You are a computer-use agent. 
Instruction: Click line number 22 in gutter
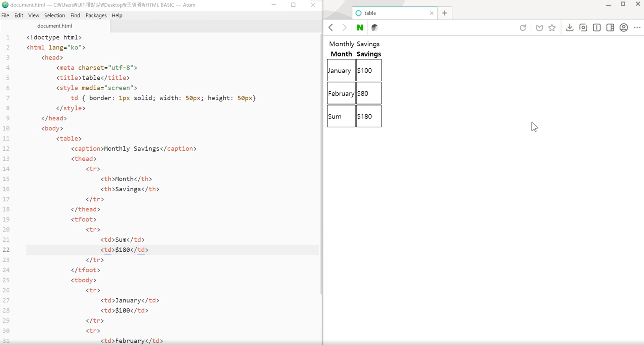[x=6, y=250]
